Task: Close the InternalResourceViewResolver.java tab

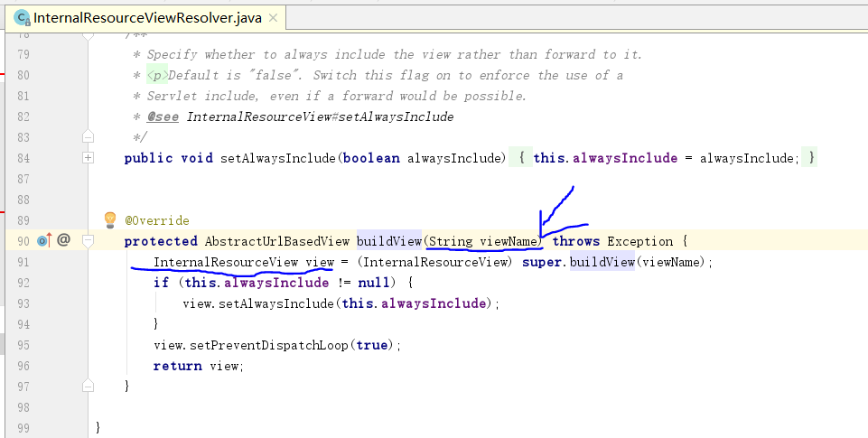Action: click(x=273, y=18)
